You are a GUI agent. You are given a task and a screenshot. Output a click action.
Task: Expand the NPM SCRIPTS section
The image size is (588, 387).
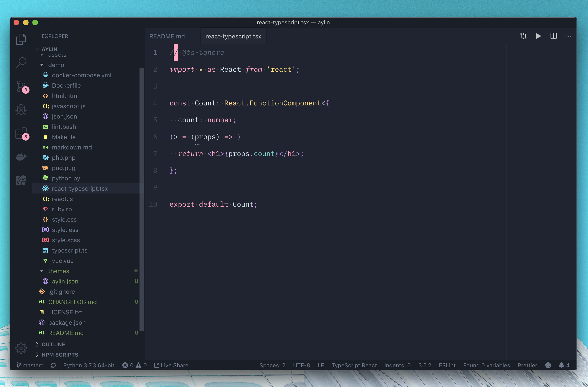(60, 355)
